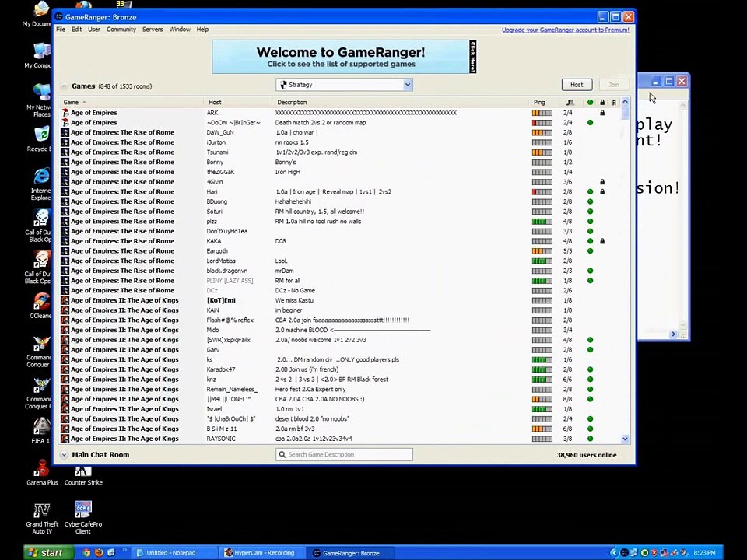The height and width of the screenshot is (560, 747).
Task: Select the room hosted by RAYSONIC
Action: [341, 439]
